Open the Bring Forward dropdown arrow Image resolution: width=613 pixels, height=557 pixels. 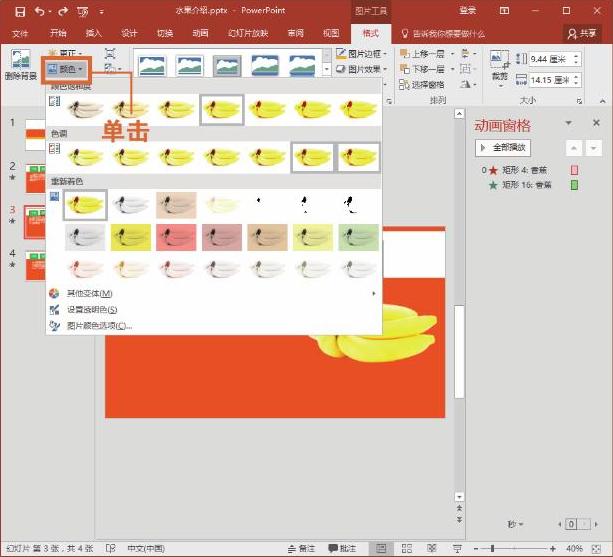click(452, 54)
